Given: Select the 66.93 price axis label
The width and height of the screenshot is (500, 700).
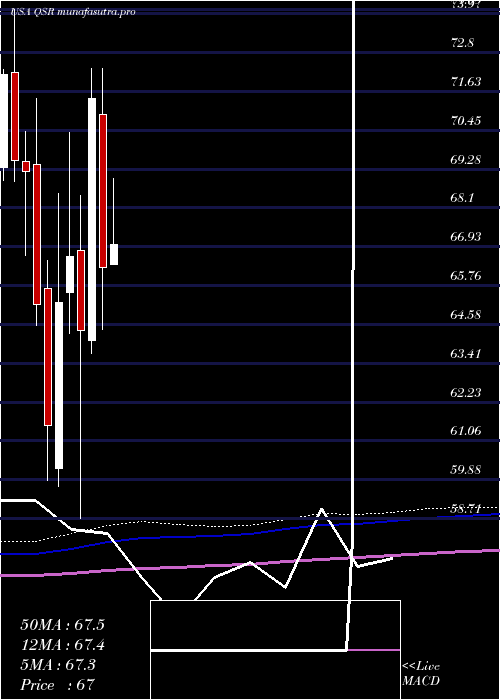Looking at the screenshot, I should (x=466, y=237).
